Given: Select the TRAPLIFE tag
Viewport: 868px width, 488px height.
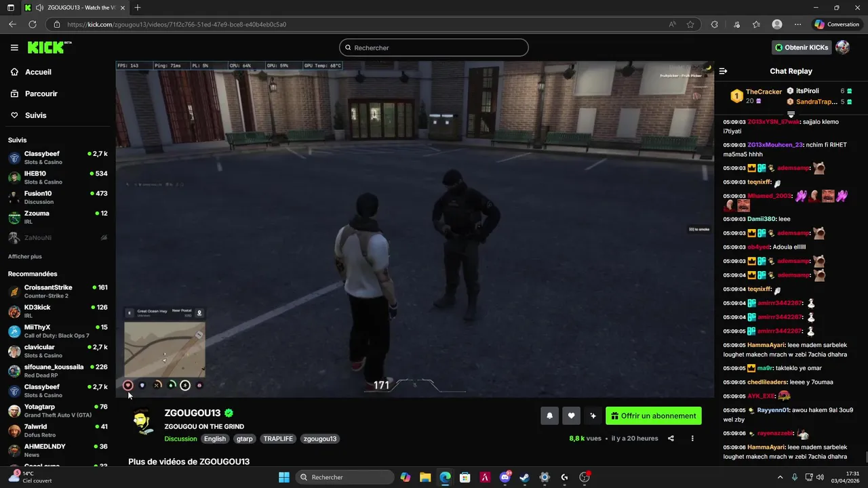Looking at the screenshot, I should click(x=278, y=439).
